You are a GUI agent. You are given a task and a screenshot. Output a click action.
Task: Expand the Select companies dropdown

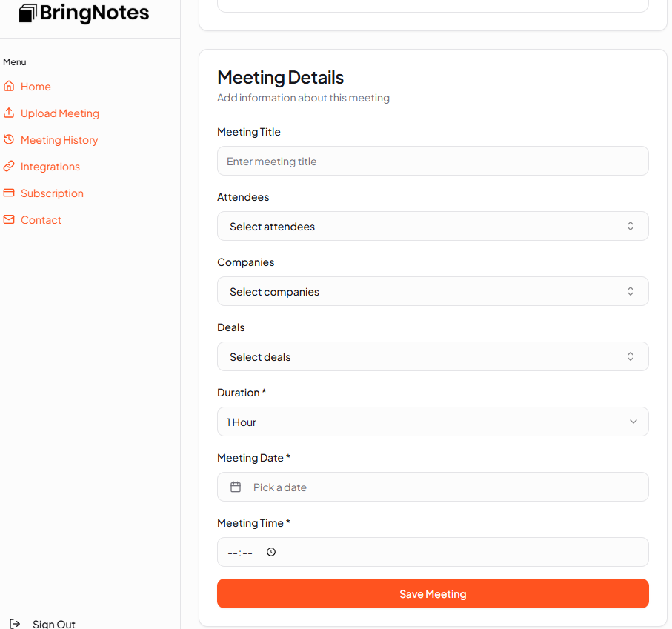click(x=433, y=291)
